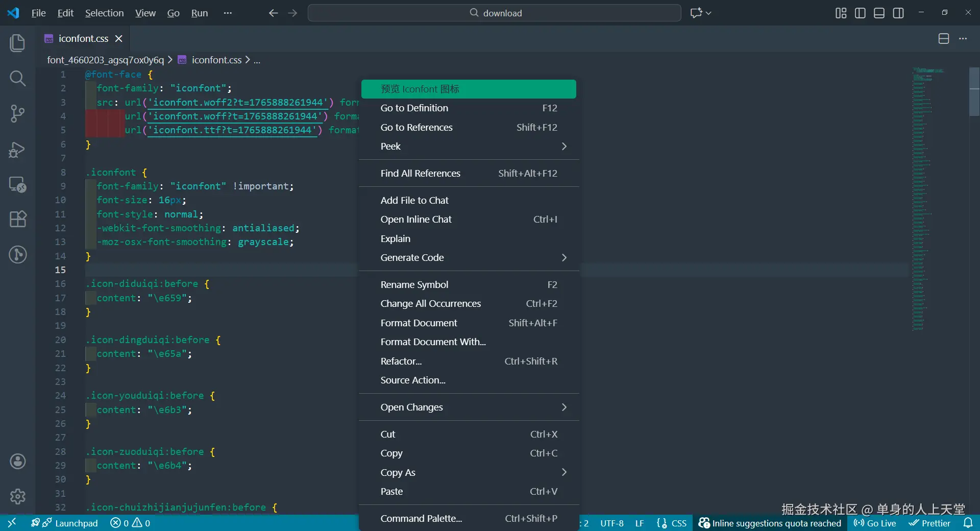Select Format Document from context menu
980x531 pixels.
tap(419, 323)
